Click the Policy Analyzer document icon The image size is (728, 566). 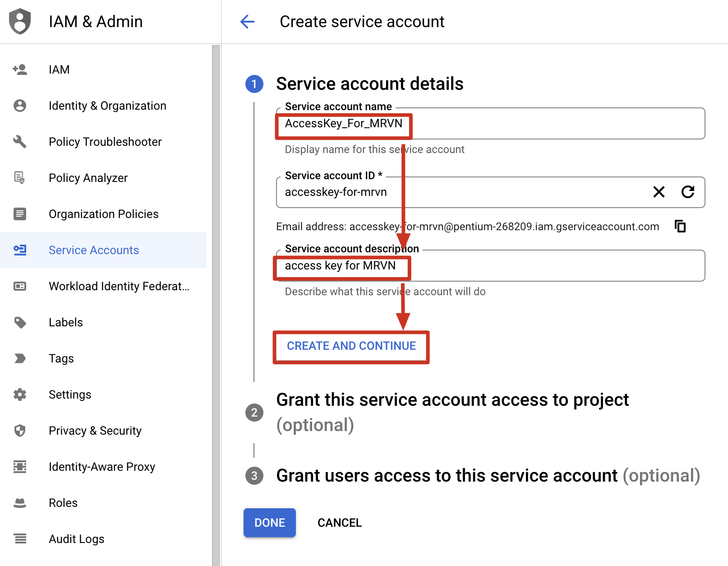point(20,178)
